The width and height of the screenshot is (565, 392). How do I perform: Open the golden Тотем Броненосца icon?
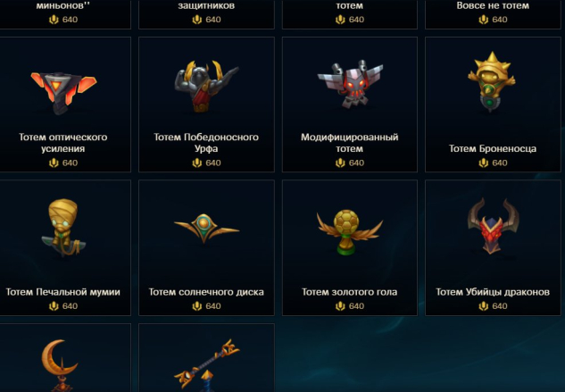[492, 82]
